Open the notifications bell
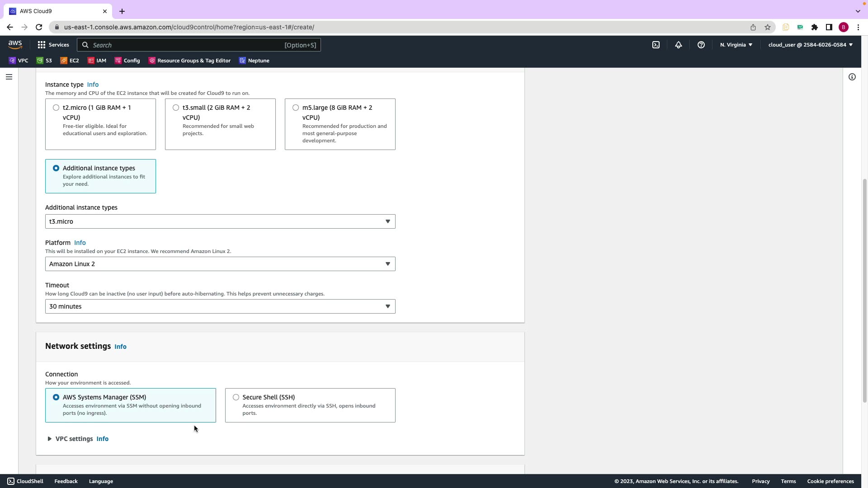This screenshot has width=868, height=488. 678,45
